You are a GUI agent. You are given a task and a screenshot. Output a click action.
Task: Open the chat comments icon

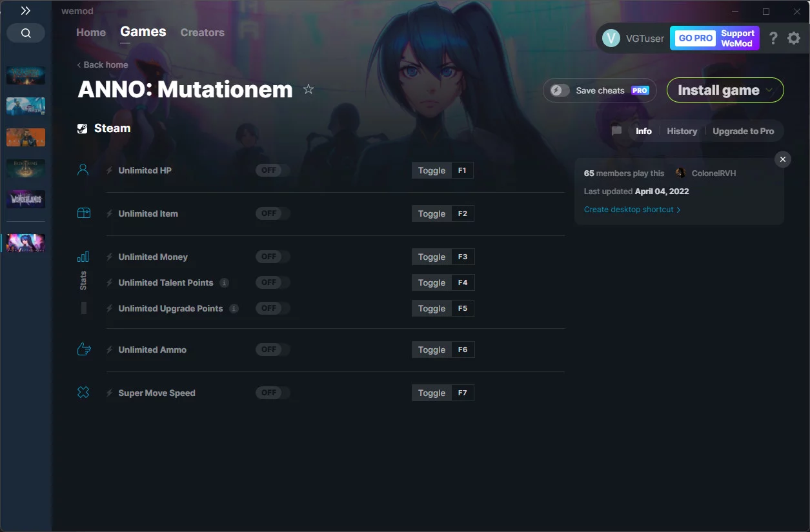[616, 131]
